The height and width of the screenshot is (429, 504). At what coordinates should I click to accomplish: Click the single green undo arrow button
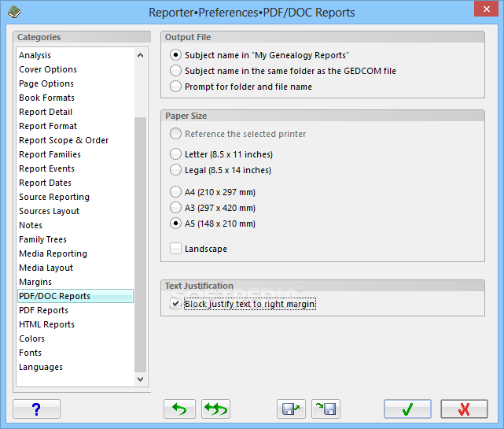[x=179, y=409]
